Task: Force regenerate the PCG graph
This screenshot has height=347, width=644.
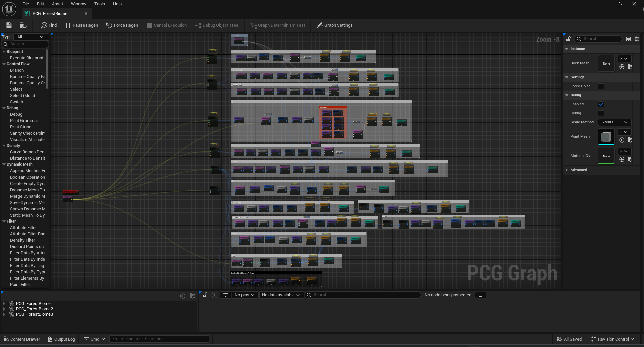Action: click(x=122, y=25)
